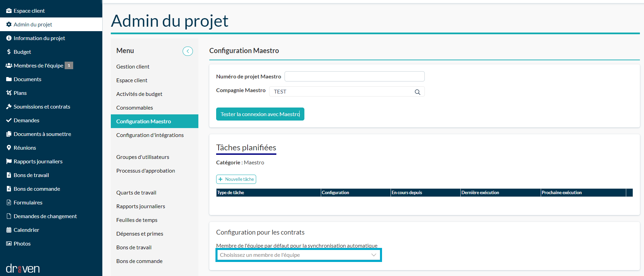This screenshot has width=644, height=276.
Task: Open Activités de budget
Action: 155,94
